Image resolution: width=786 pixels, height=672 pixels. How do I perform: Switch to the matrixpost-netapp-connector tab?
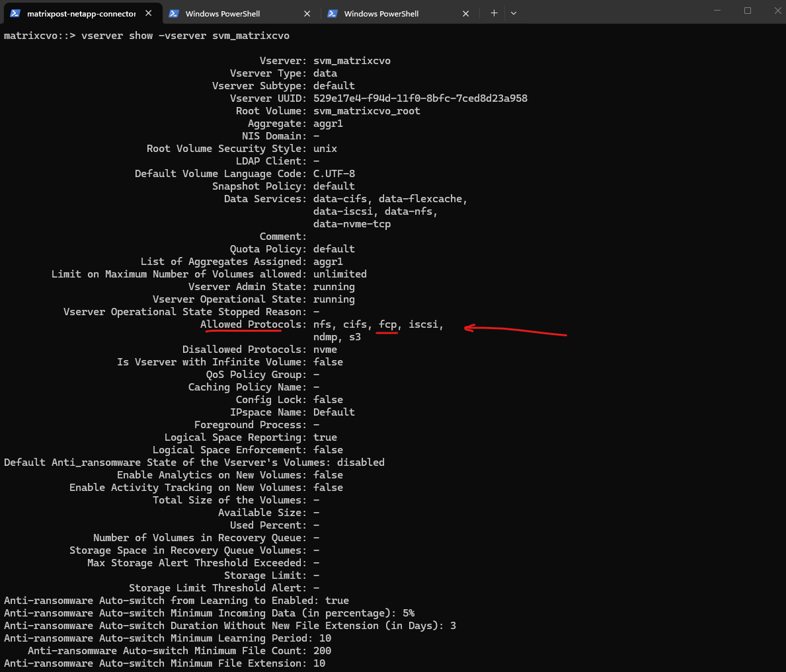click(81, 13)
